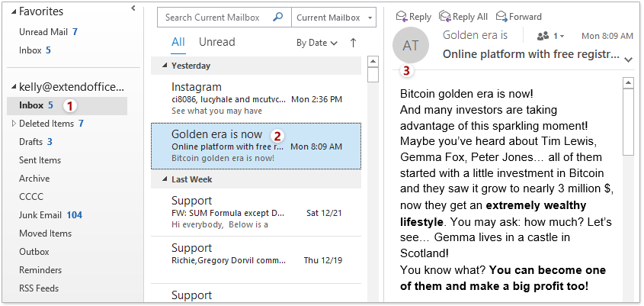Viewport: 644px width, 306px height.
Task: Open the Outbox folder
Action: click(34, 252)
